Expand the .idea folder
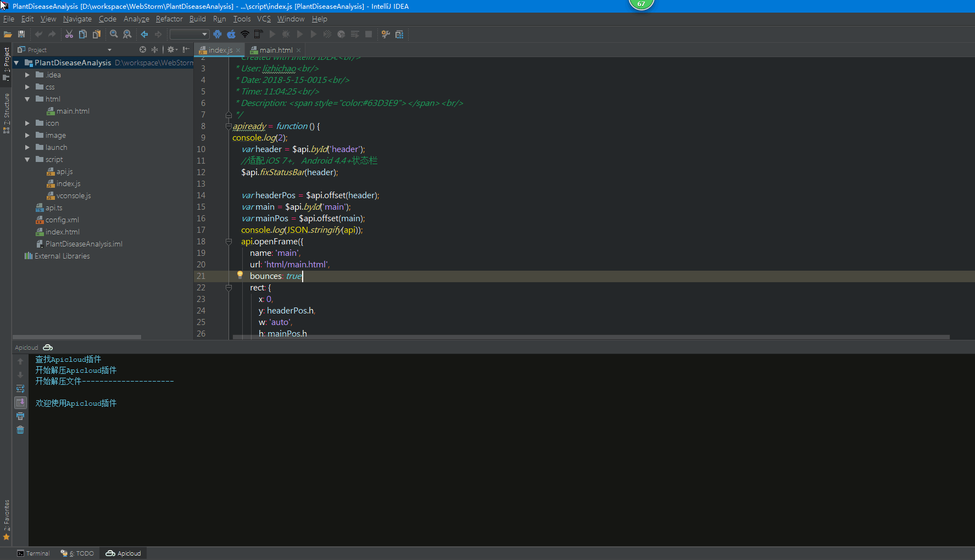The image size is (975, 560). (27, 75)
